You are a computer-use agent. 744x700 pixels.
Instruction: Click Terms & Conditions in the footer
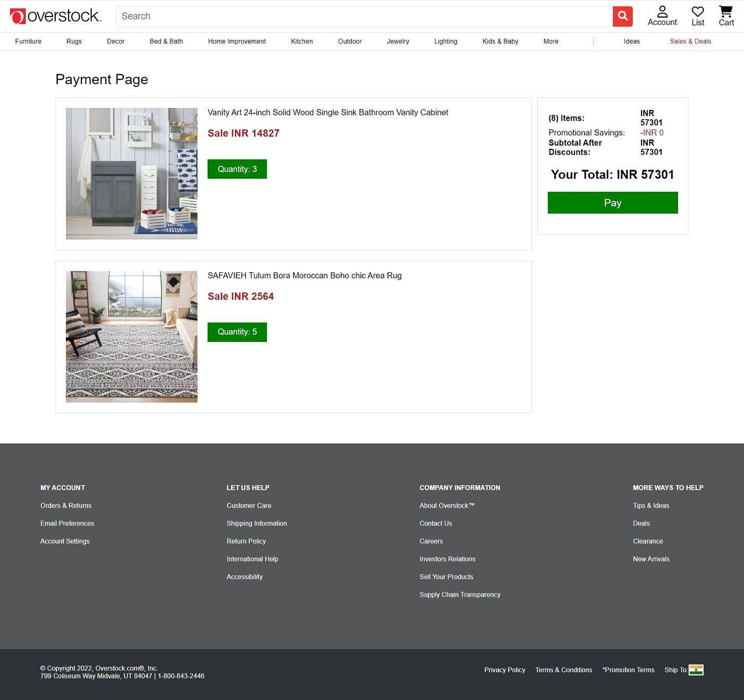click(x=564, y=670)
